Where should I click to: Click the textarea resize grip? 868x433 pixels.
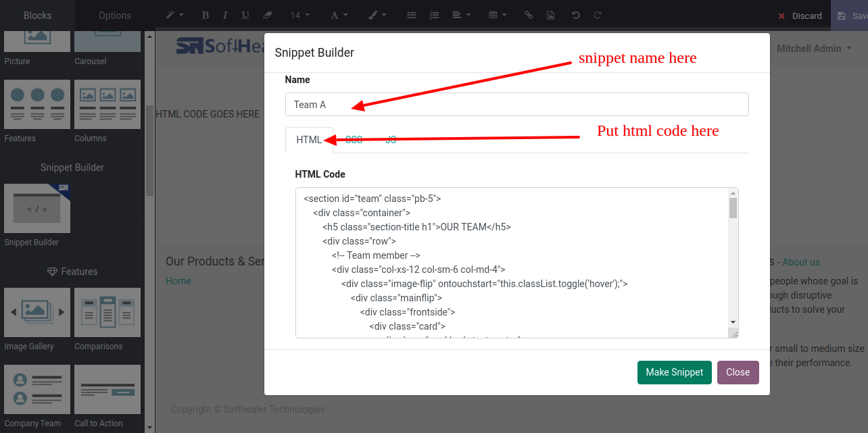[x=733, y=333]
